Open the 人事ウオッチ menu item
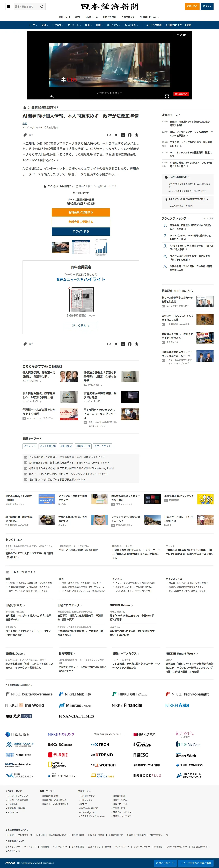The height and width of the screenshot is (868, 219). point(128,17)
